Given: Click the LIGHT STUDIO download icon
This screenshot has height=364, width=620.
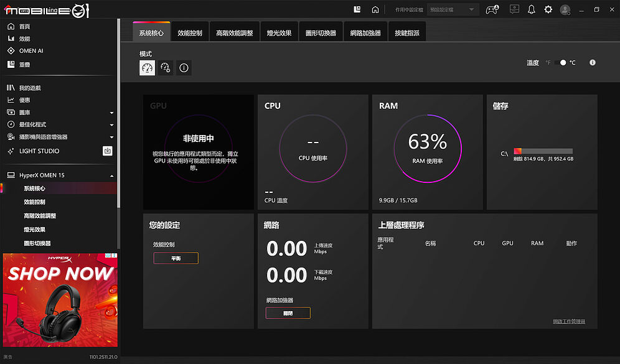Looking at the screenshot, I should [108, 151].
